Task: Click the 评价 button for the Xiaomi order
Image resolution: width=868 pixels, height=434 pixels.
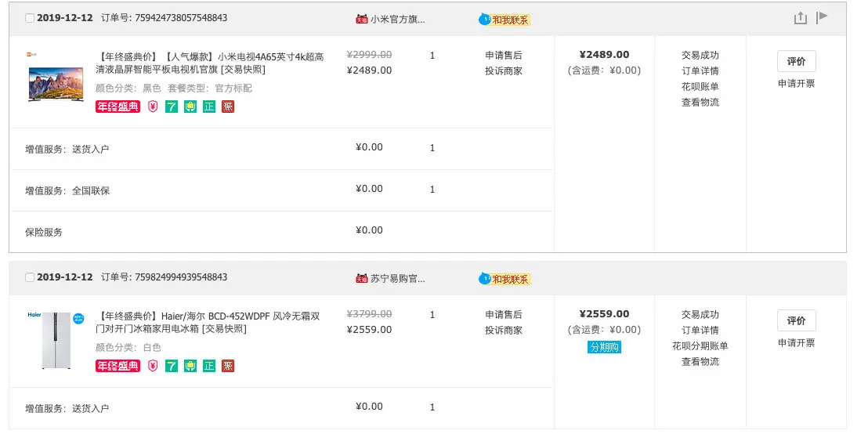Action: tap(796, 61)
